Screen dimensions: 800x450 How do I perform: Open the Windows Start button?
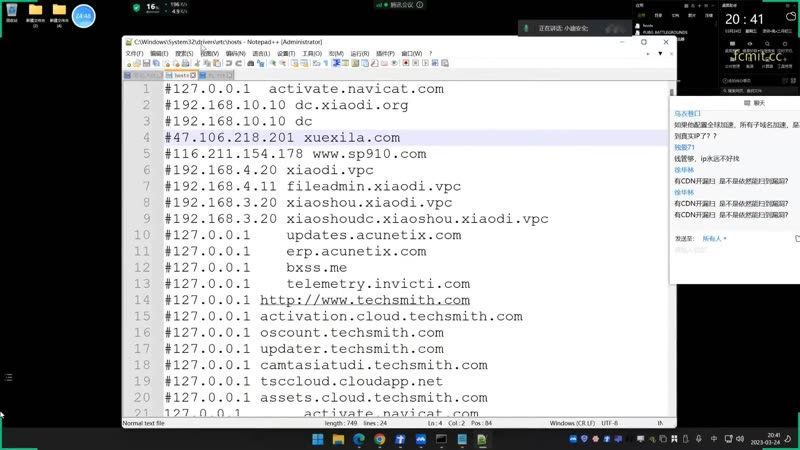pos(318,439)
